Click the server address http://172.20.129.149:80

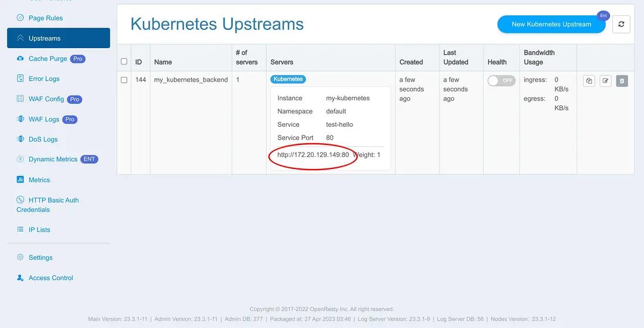tap(313, 155)
